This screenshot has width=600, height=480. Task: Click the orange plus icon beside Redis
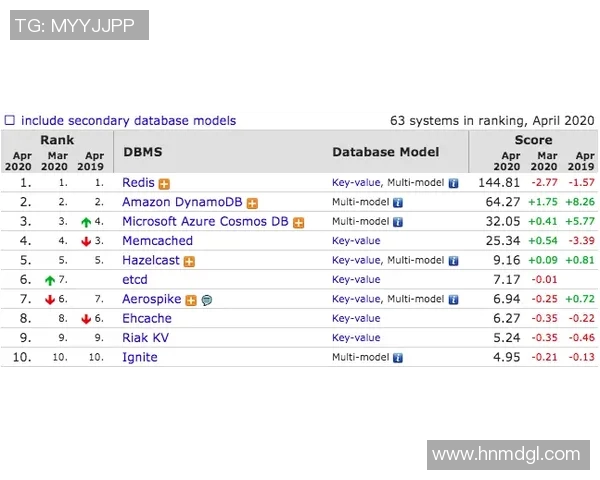pyautogui.click(x=164, y=184)
